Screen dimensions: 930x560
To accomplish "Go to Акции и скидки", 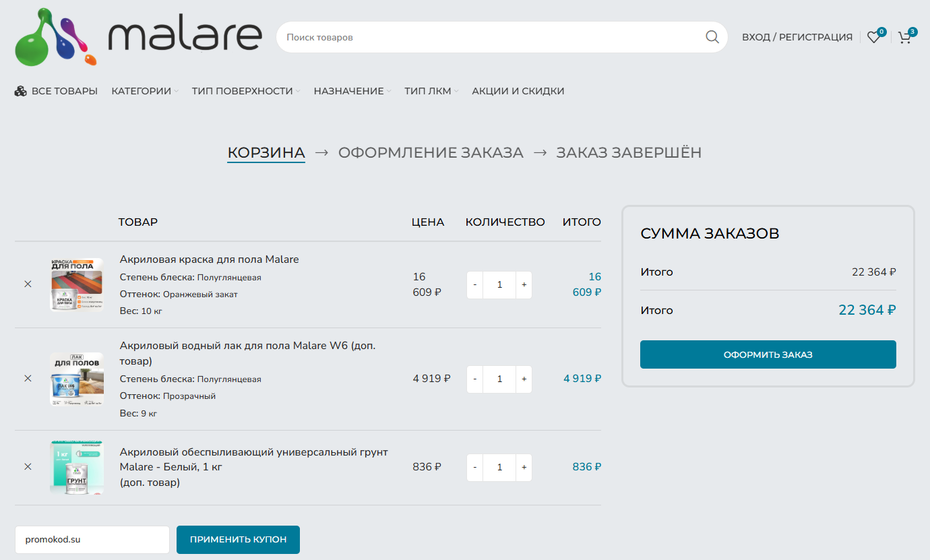I will coord(518,91).
